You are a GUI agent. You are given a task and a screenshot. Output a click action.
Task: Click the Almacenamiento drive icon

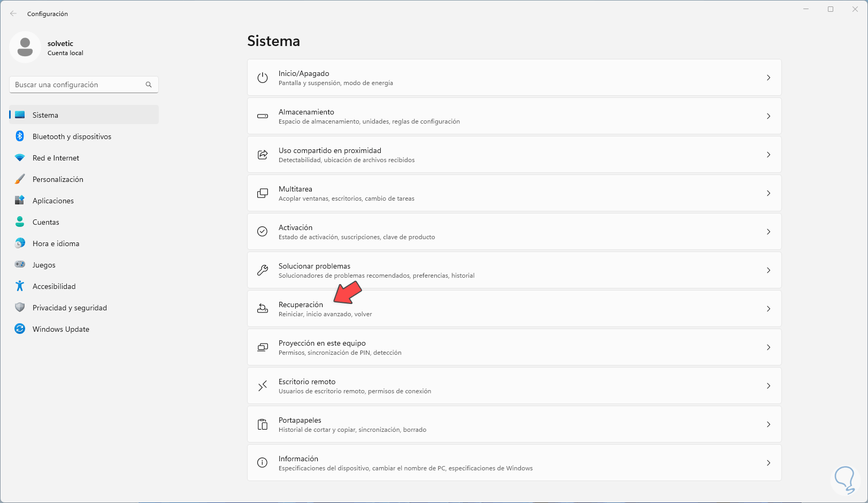click(x=263, y=116)
